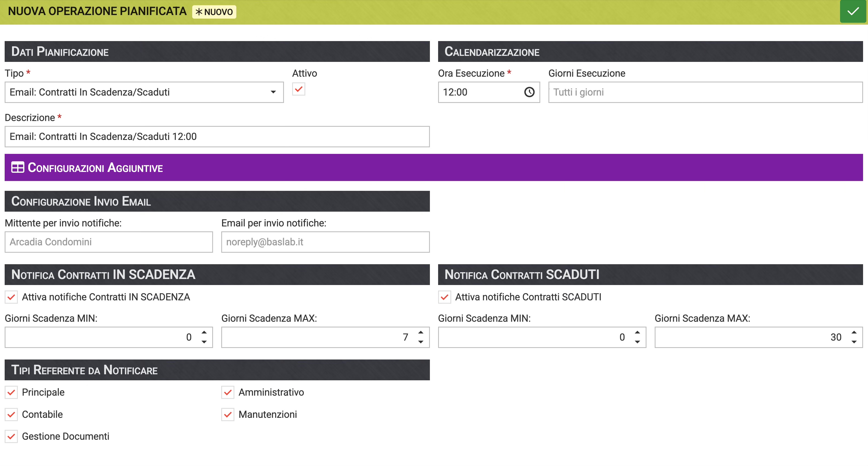Click the green checkmark save button
Image resolution: width=868 pixels, height=466 pixels.
pyautogui.click(x=852, y=11)
